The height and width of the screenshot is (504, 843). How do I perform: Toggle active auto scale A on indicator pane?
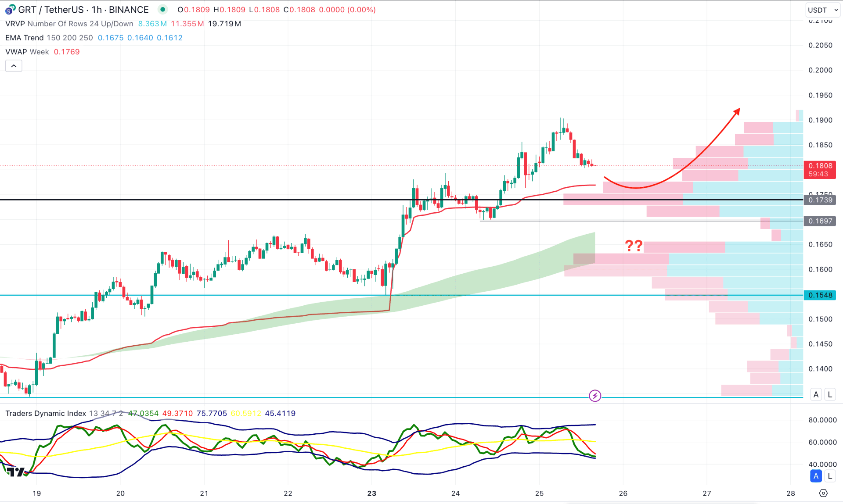[x=816, y=476]
